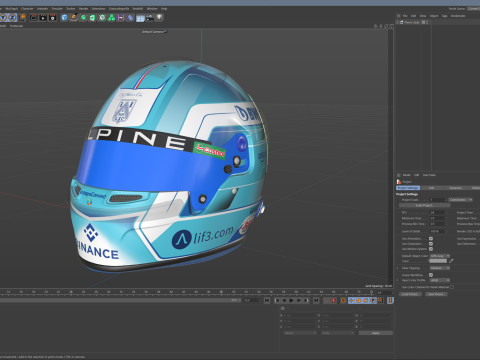This screenshot has height=360, width=480.
Task: Open Object Manager hamburger menu icon
Action: pyautogui.click(x=399, y=16)
